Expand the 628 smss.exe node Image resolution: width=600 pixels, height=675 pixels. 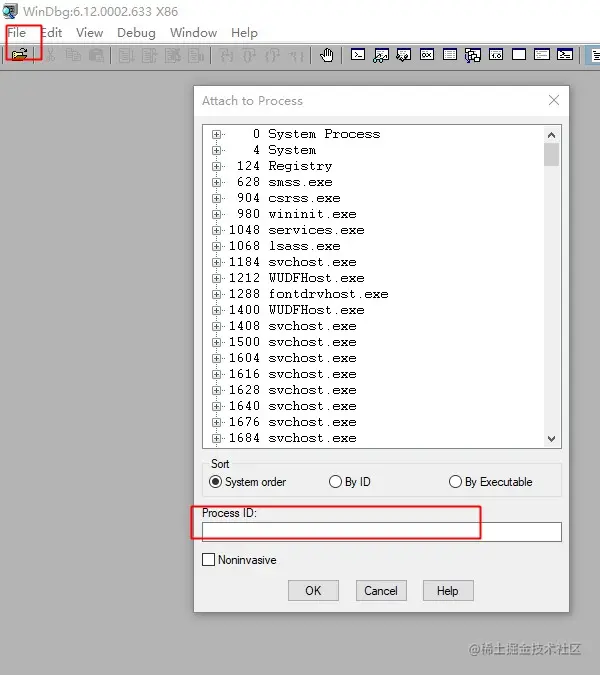216,182
